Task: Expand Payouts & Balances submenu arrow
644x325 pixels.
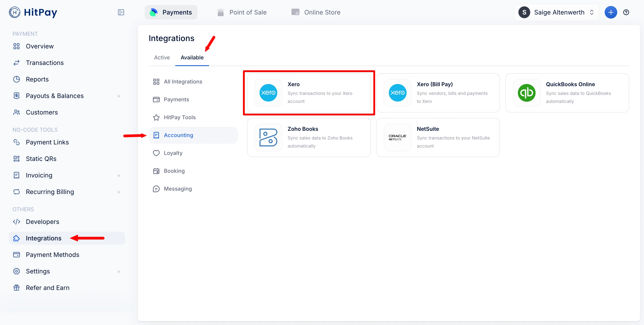Action: tap(119, 96)
